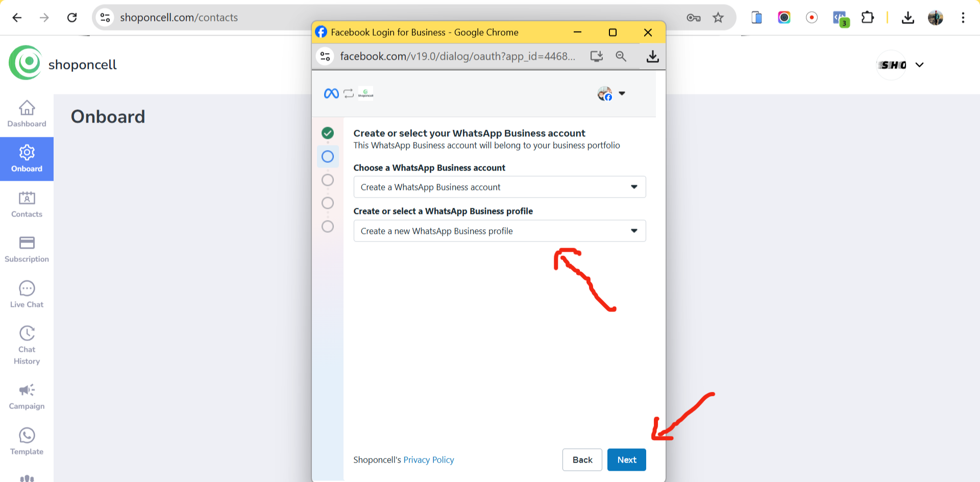Image resolution: width=980 pixels, height=482 pixels.
Task: Click the blue panel extension icon
Action: (x=756, y=17)
